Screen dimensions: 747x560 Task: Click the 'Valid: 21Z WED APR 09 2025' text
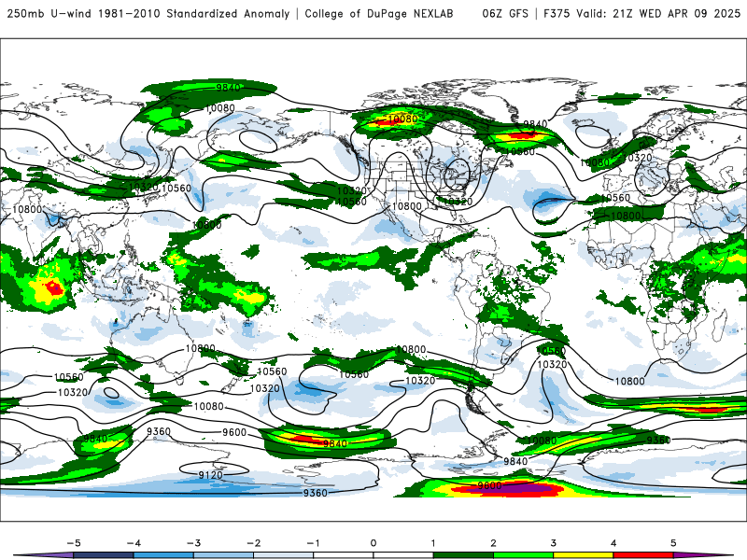click(658, 14)
